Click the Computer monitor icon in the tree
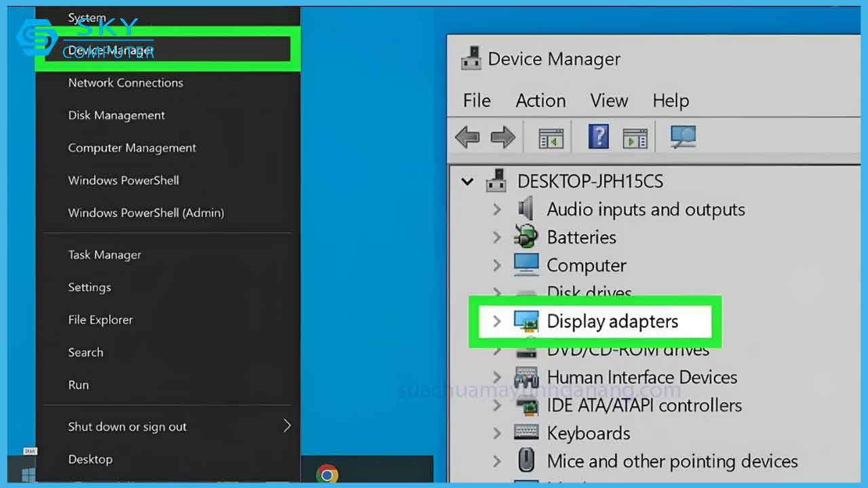 click(526, 265)
